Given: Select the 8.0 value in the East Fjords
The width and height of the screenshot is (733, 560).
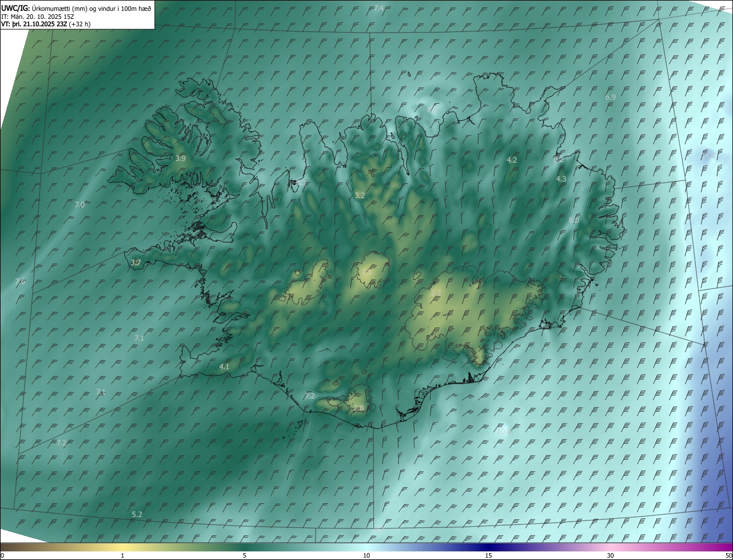Looking at the screenshot, I should [x=574, y=220].
